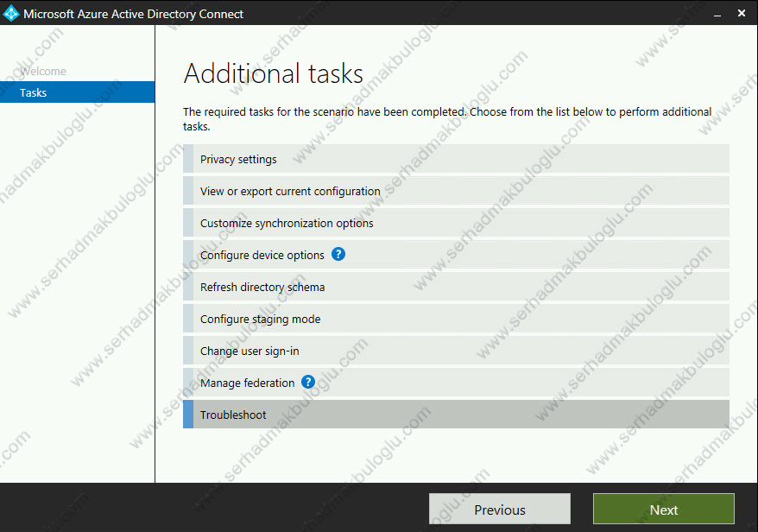
Task: Open the help icon next to Manage federation
Action: [308, 383]
